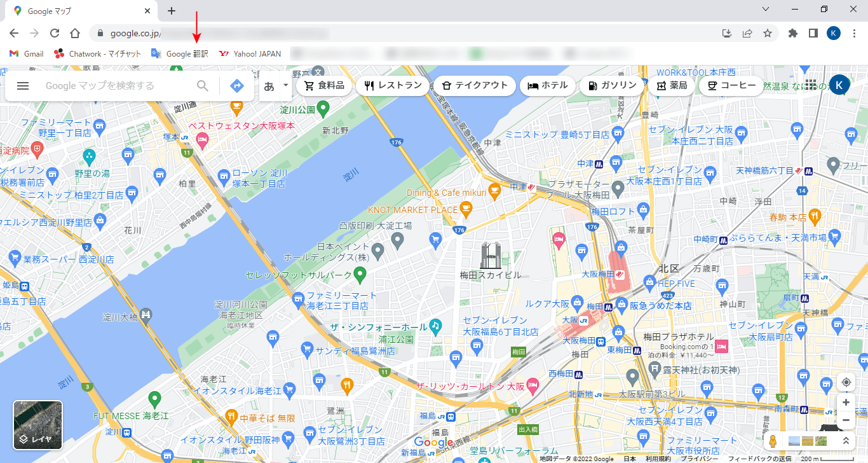Click the Chrome profile avatar K
The height and width of the screenshot is (463, 868).
pos(833,33)
